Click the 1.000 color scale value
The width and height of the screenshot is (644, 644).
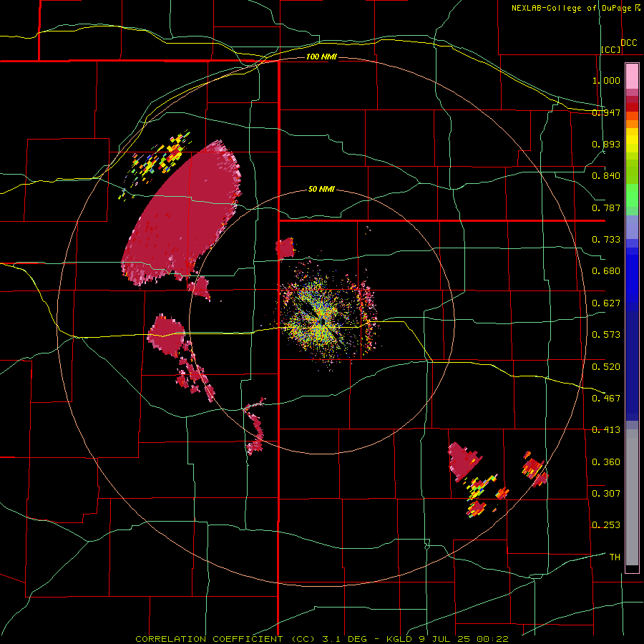(x=606, y=80)
